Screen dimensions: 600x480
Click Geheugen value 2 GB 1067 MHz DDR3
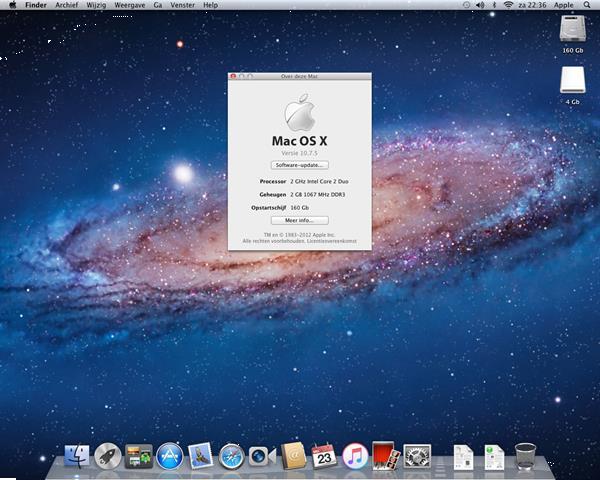(318, 194)
